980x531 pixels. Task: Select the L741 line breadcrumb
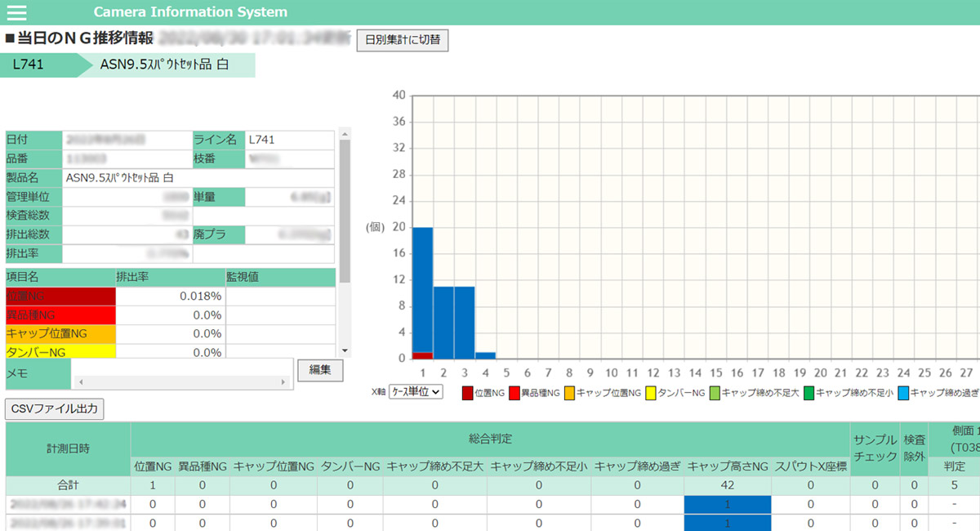click(37, 65)
